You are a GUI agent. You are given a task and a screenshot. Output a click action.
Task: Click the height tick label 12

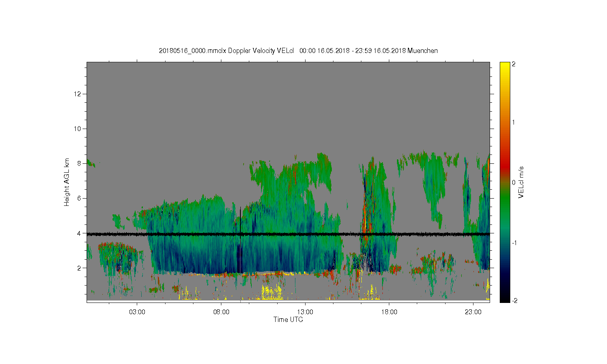[78, 94]
